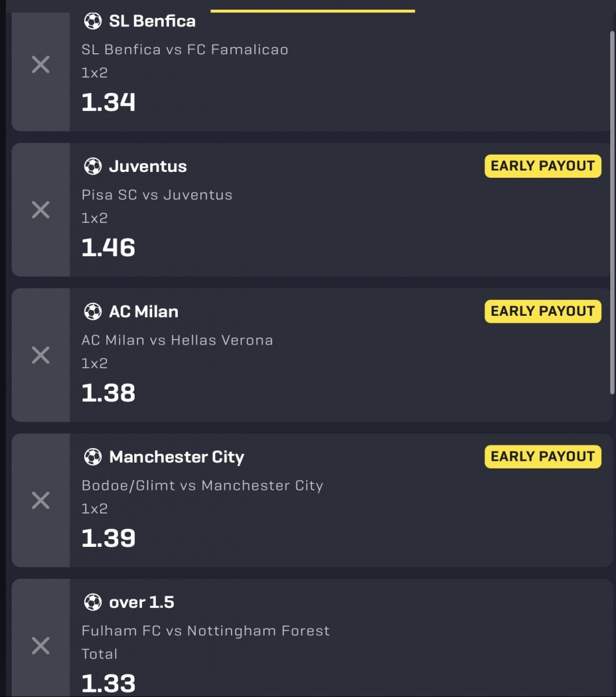Remove the SL Benfica selection
This screenshot has height=697, width=616.
coord(40,64)
